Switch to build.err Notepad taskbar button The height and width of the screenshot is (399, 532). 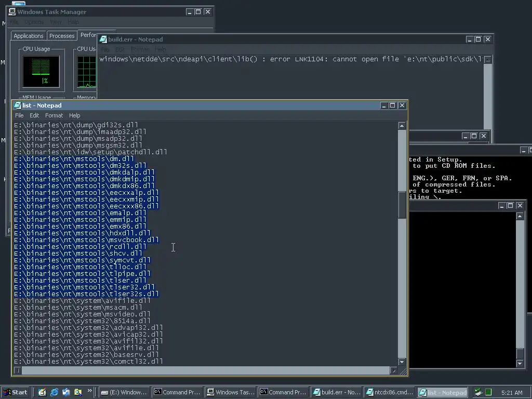[x=336, y=392]
